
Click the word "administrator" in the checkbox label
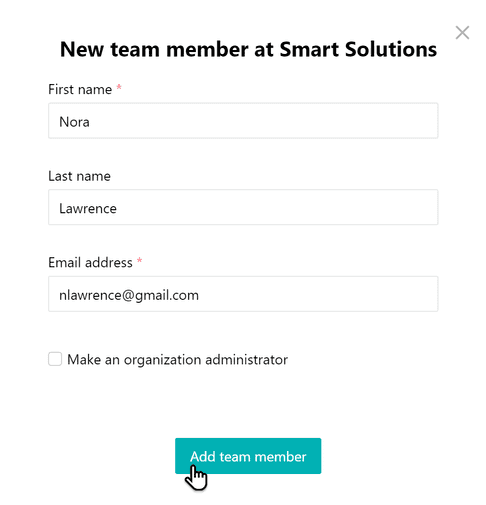(x=246, y=360)
